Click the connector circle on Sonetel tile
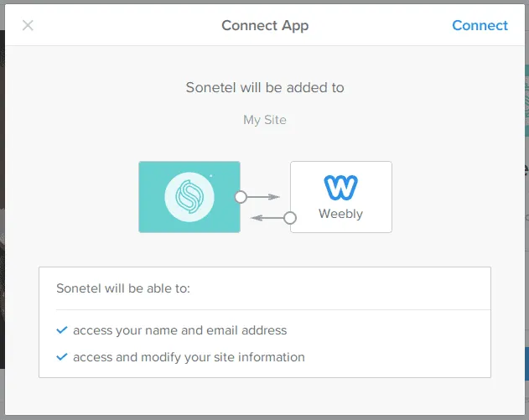 (241, 197)
